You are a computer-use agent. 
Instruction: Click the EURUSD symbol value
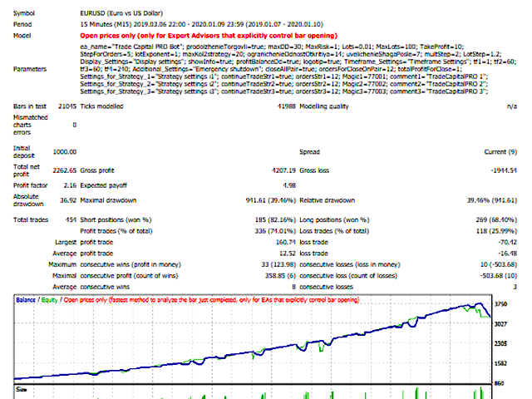pos(121,13)
